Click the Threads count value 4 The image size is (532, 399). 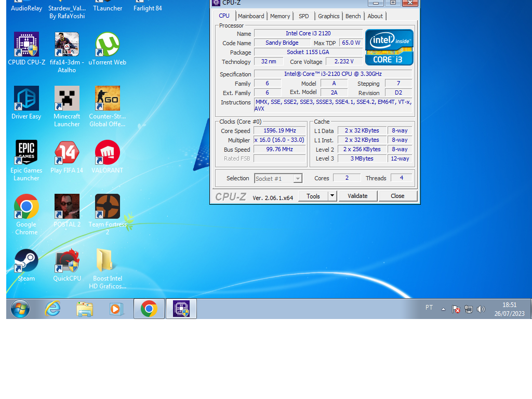click(402, 178)
